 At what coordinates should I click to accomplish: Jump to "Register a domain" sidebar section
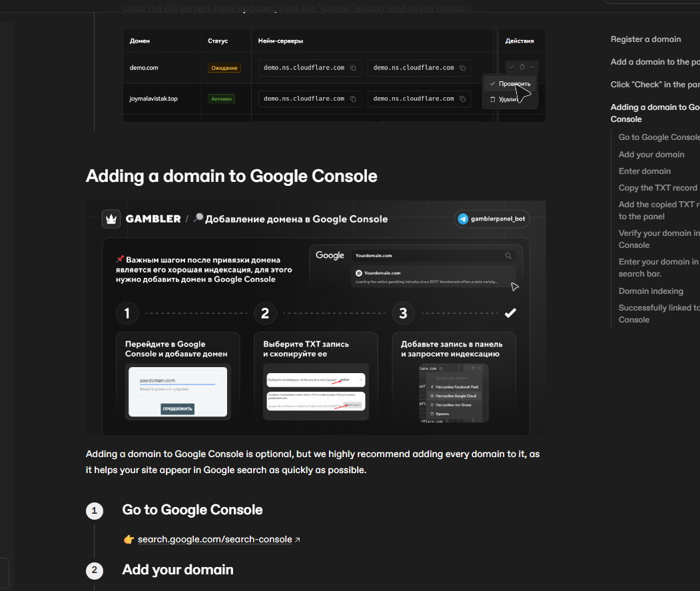645,39
